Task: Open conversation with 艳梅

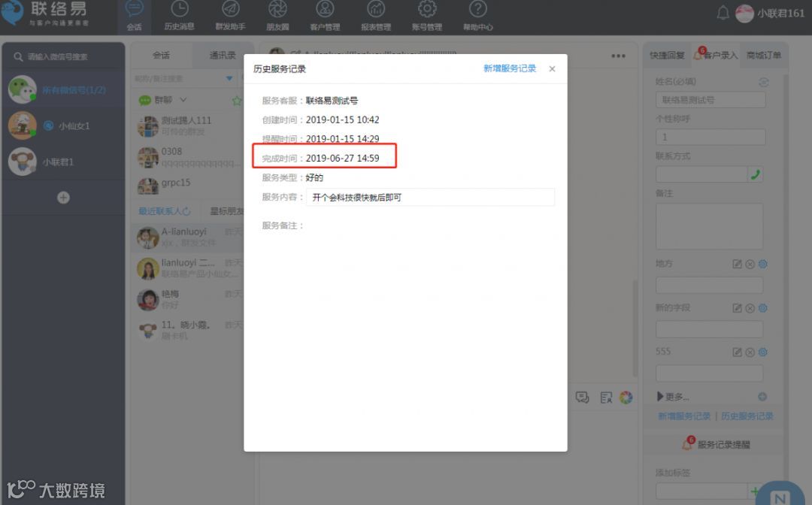Action: [x=187, y=299]
